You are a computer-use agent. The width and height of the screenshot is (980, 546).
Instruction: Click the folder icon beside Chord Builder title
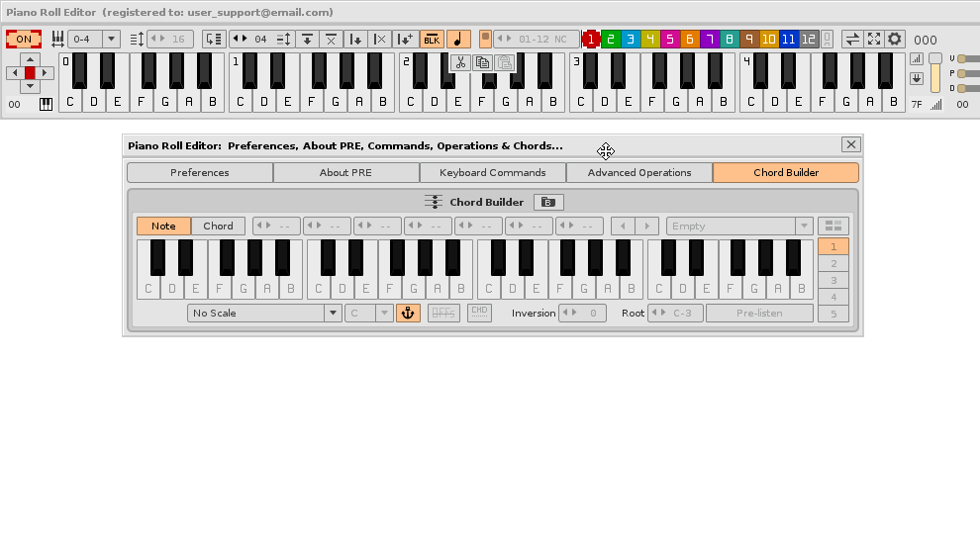coord(548,203)
